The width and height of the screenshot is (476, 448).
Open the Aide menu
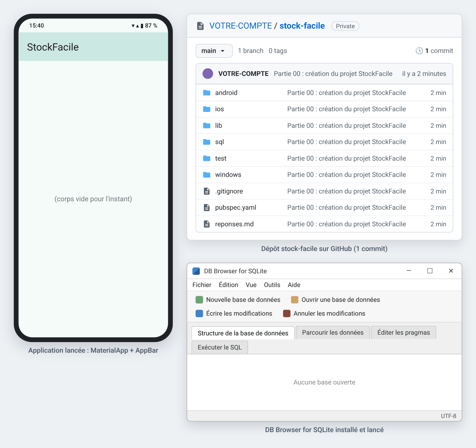(294, 285)
